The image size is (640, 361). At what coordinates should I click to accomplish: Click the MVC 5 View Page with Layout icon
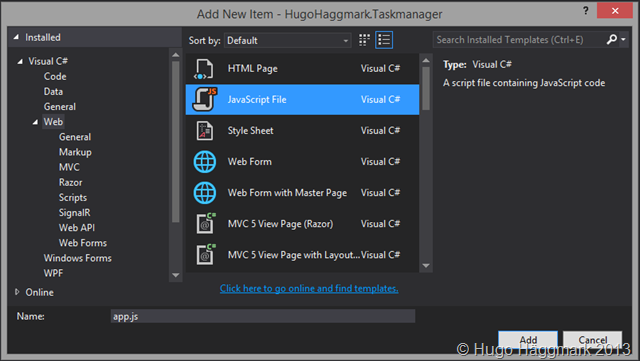pyautogui.click(x=205, y=254)
